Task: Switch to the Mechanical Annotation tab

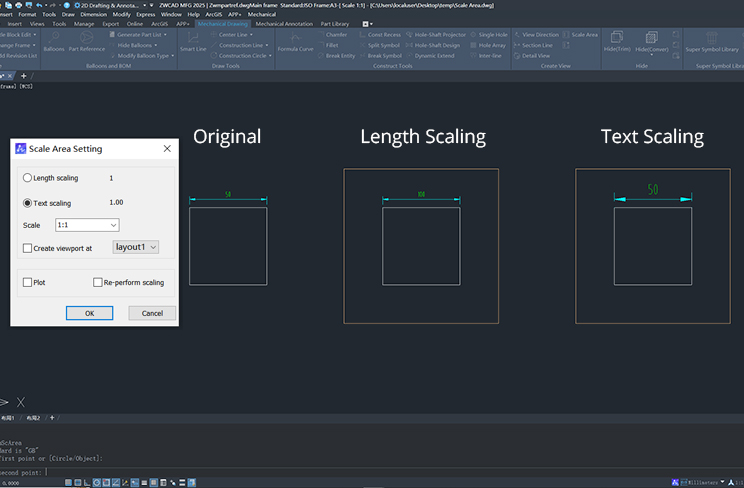Action: click(x=284, y=23)
